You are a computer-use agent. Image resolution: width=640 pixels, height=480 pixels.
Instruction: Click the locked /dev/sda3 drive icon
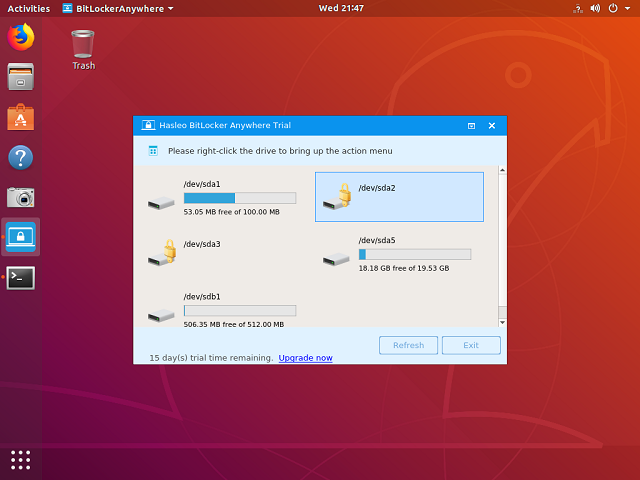[162, 253]
